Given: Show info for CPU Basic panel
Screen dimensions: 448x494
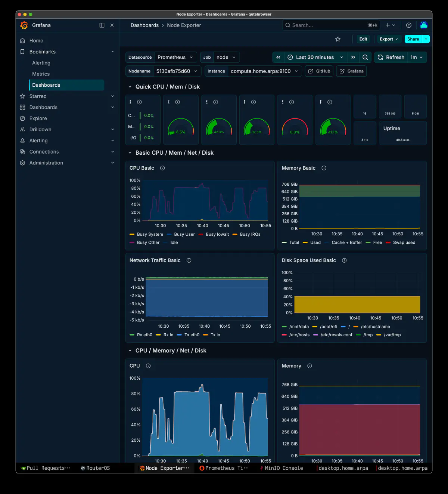Looking at the screenshot, I should [162, 168].
